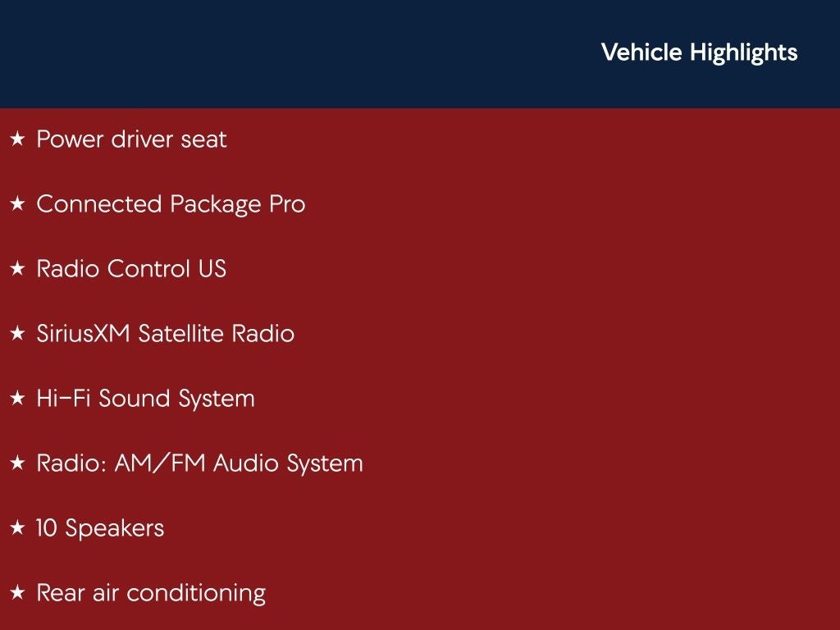Select the Power driver seat feature text

point(131,139)
